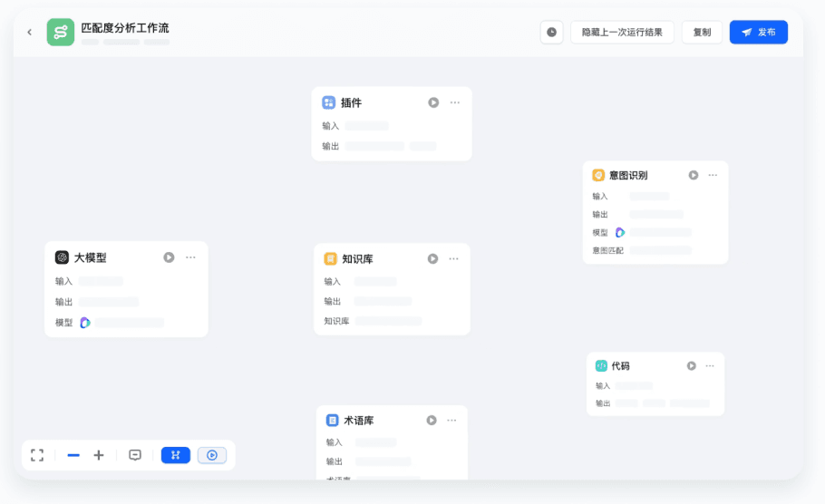This screenshot has height=504, width=825.
Task: Select the 意图识别 node title
Action: 629,175
